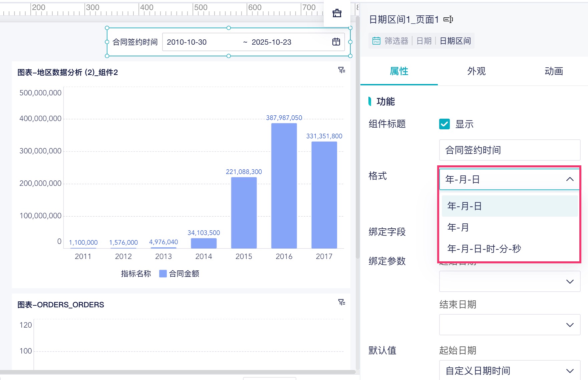Click the end date 2025-10-23 in filter
The height and width of the screenshot is (380, 588).
pyautogui.click(x=271, y=42)
